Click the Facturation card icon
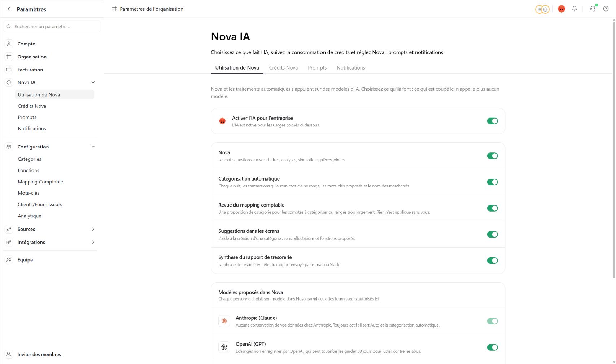The height and width of the screenshot is (364, 616). pos(9,70)
